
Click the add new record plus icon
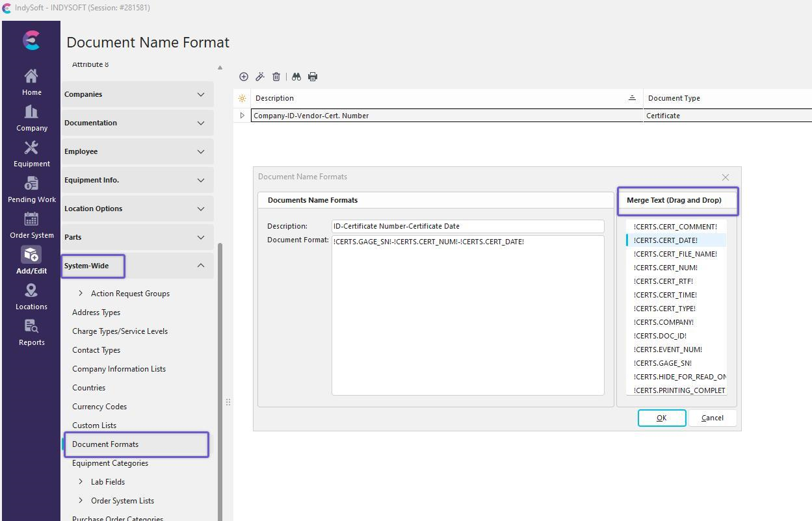244,77
